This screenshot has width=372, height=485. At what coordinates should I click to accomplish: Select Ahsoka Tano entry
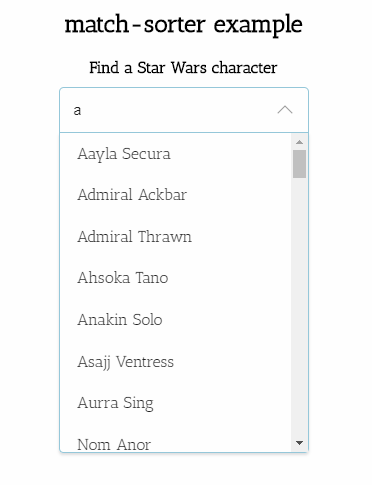coord(175,278)
